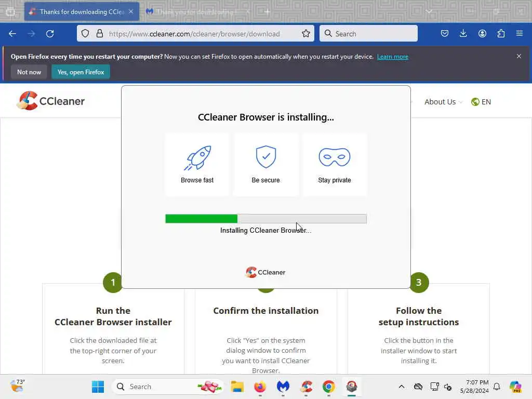Open the clock showing 7:07 PM
Viewport: 532px width, 399px height.
474,387
